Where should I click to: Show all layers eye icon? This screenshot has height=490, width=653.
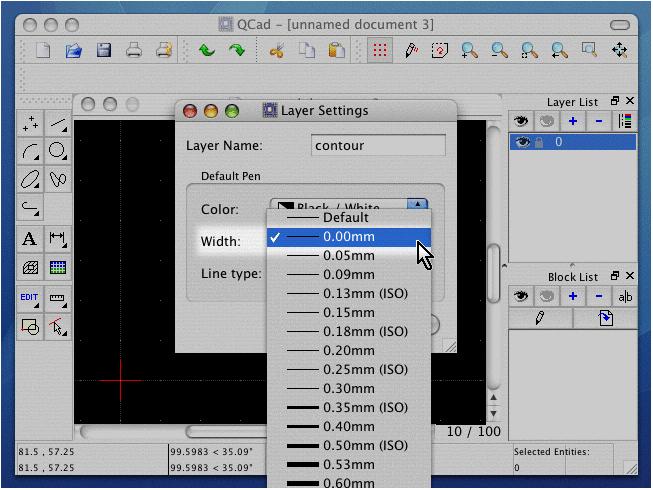(x=521, y=121)
